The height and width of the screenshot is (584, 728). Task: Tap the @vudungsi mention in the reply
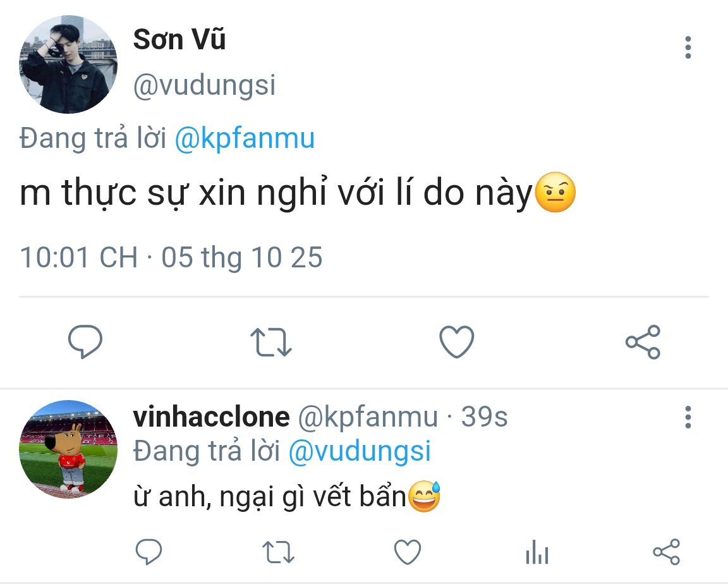[360, 451]
